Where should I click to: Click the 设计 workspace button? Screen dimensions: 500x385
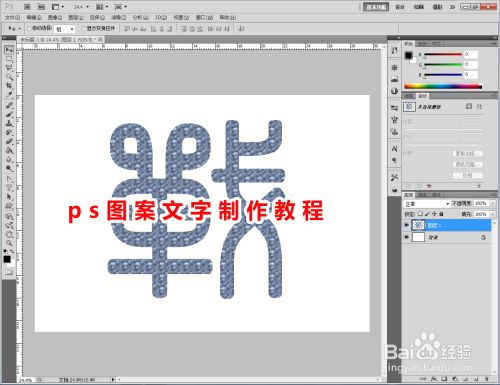pyautogui.click(x=399, y=7)
